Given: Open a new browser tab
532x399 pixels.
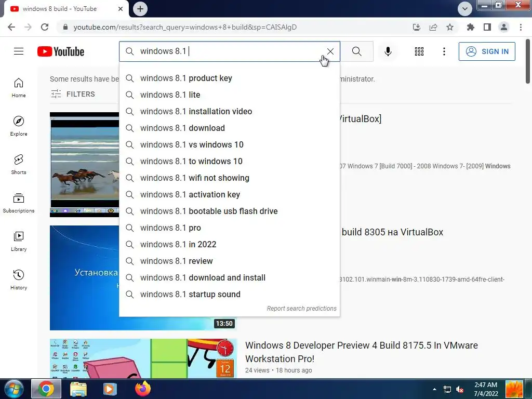Looking at the screenshot, I should [140, 9].
